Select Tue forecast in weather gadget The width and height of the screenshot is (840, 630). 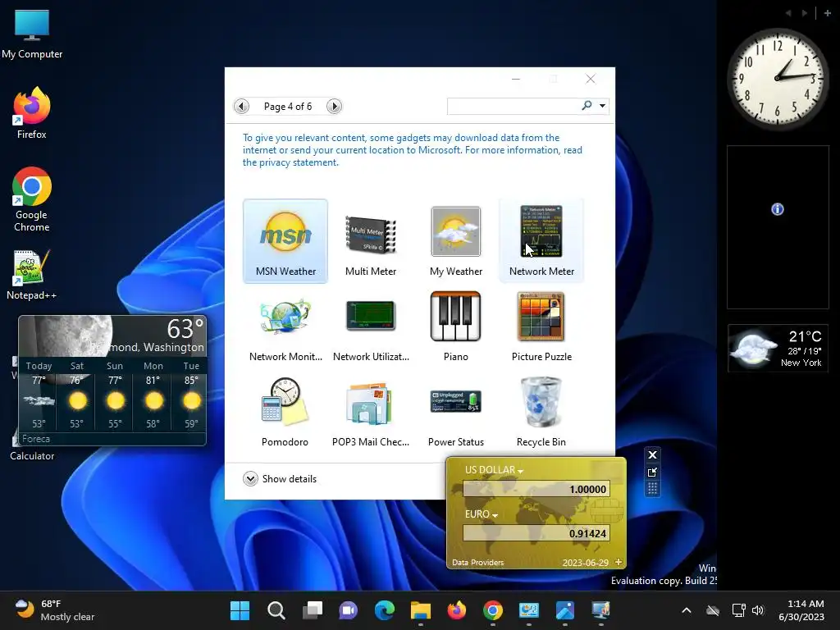click(191, 395)
